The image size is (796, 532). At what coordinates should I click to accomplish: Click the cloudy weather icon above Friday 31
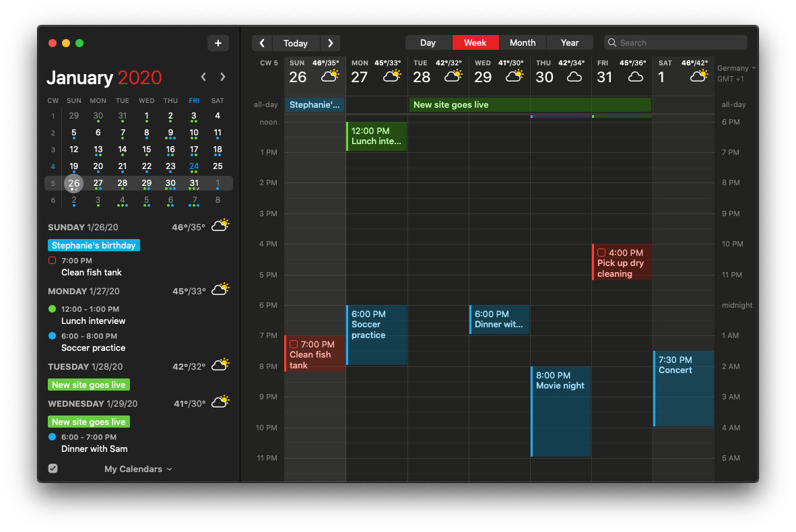(635, 76)
